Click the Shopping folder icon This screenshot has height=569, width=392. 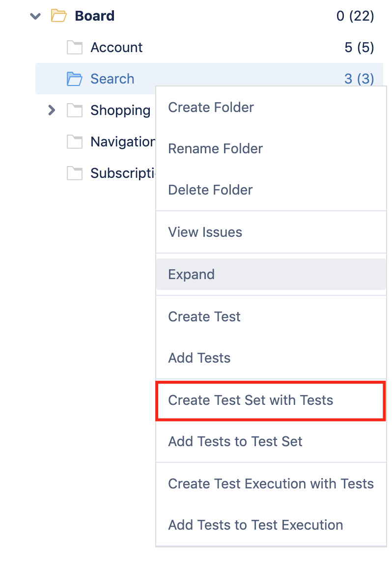click(75, 111)
